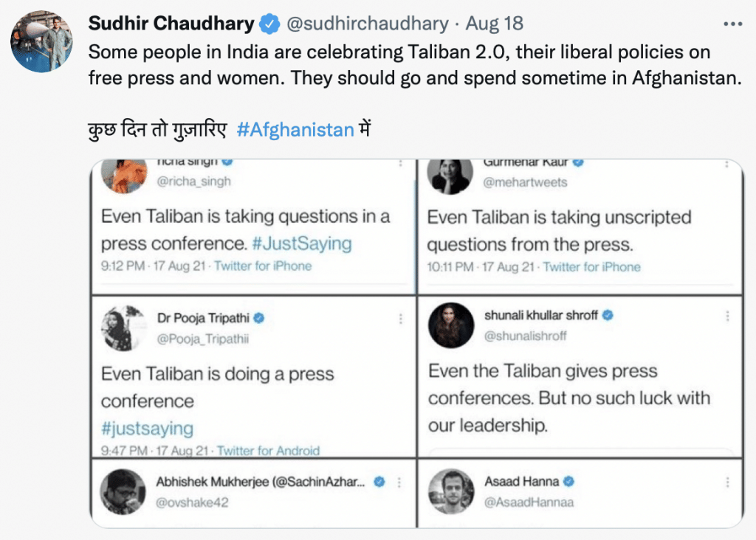Open Dr Pooja Tripathi's avatar
Image resolution: width=756 pixels, height=540 pixels.
123,328
